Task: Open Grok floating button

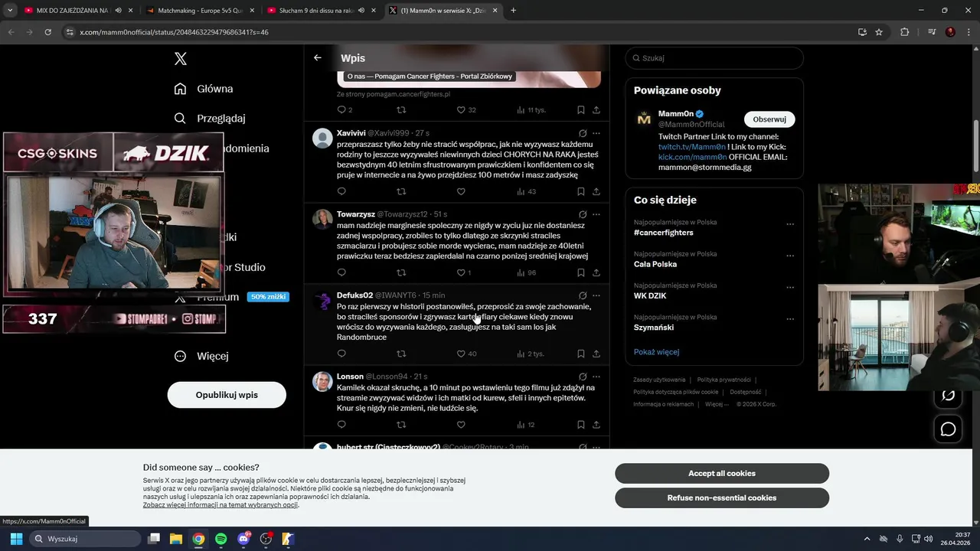Action: (948, 395)
